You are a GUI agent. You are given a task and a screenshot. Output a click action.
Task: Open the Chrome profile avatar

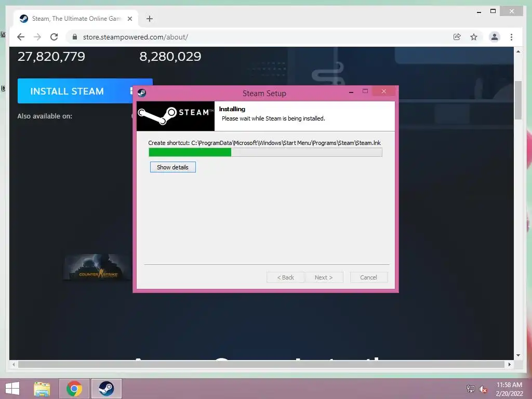point(495,37)
